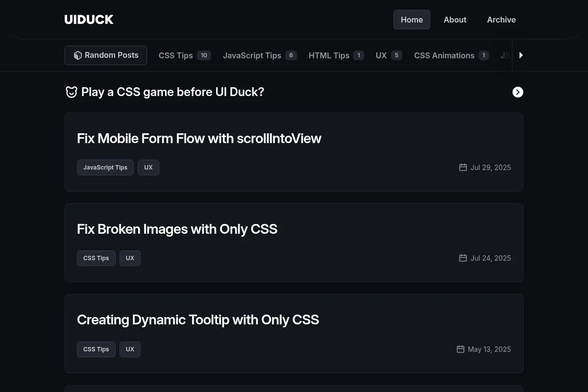Click the count badge 5 beside UX
Screen dimensions: 588x392
396,55
